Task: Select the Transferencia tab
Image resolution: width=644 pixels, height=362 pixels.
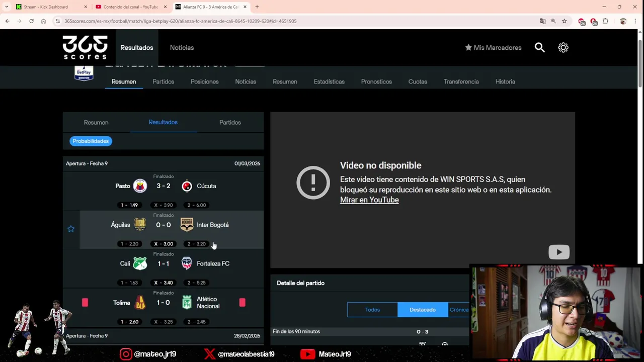Action: pyautogui.click(x=461, y=81)
